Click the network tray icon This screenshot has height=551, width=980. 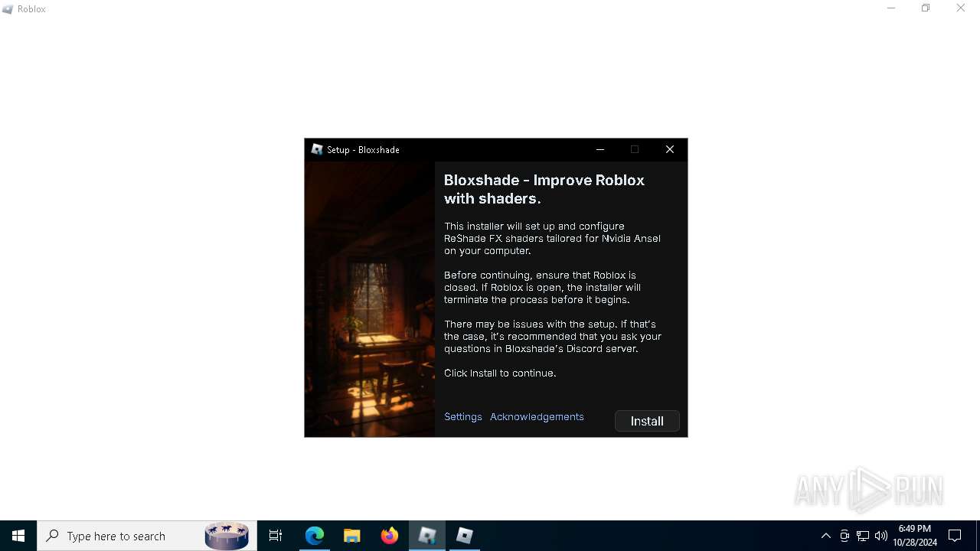[x=863, y=536]
